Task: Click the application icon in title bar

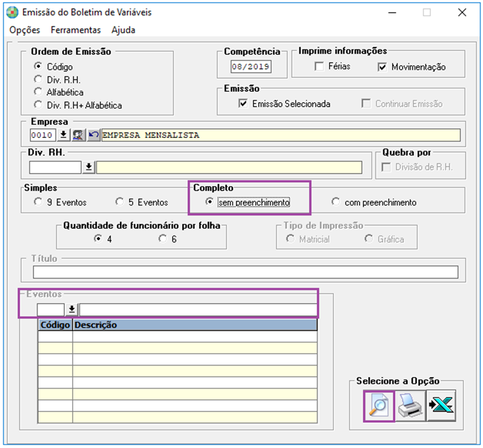Action: pyautogui.click(x=12, y=13)
